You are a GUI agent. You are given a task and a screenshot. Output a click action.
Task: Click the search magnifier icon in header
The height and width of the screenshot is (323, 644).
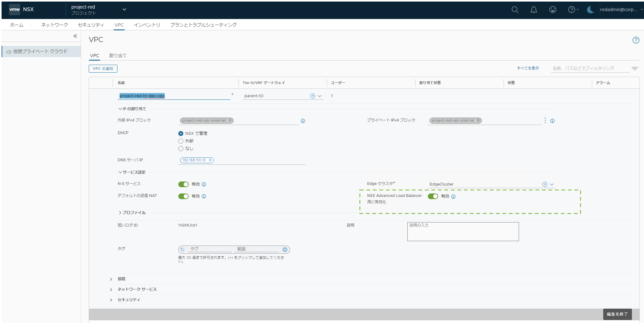(515, 10)
